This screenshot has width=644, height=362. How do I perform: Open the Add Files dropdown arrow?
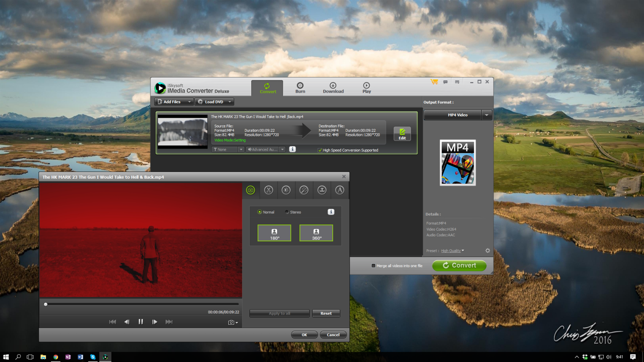click(x=189, y=102)
